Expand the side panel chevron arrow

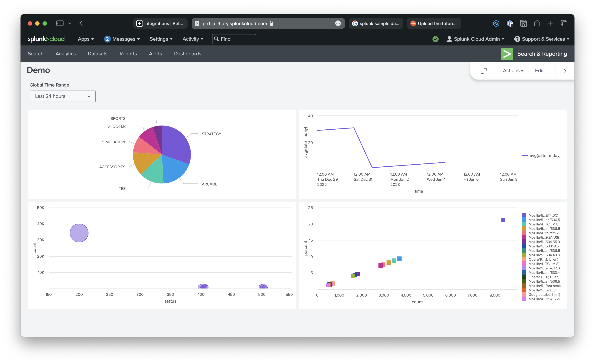pyautogui.click(x=565, y=71)
